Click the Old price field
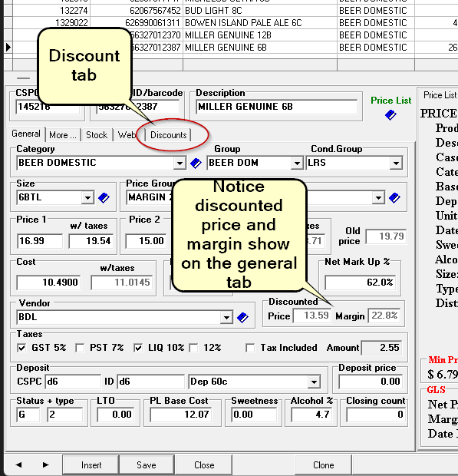458x476 pixels. [x=386, y=236]
